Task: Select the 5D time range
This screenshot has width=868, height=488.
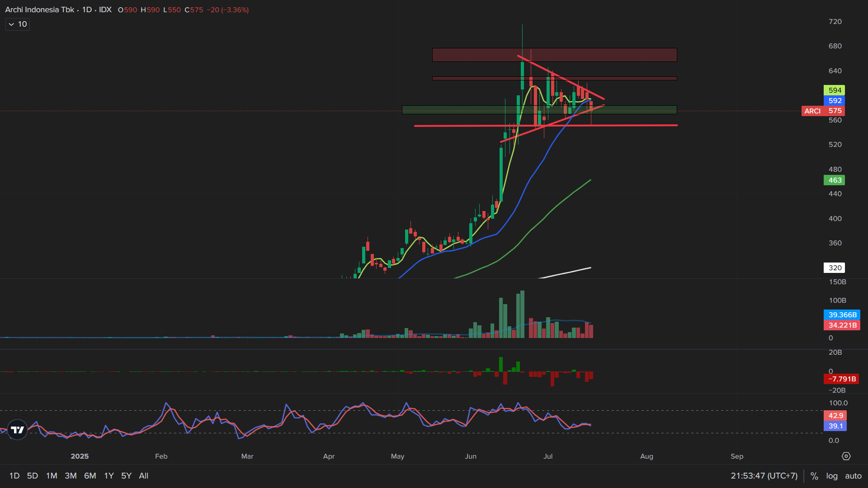Action: coord(33,476)
